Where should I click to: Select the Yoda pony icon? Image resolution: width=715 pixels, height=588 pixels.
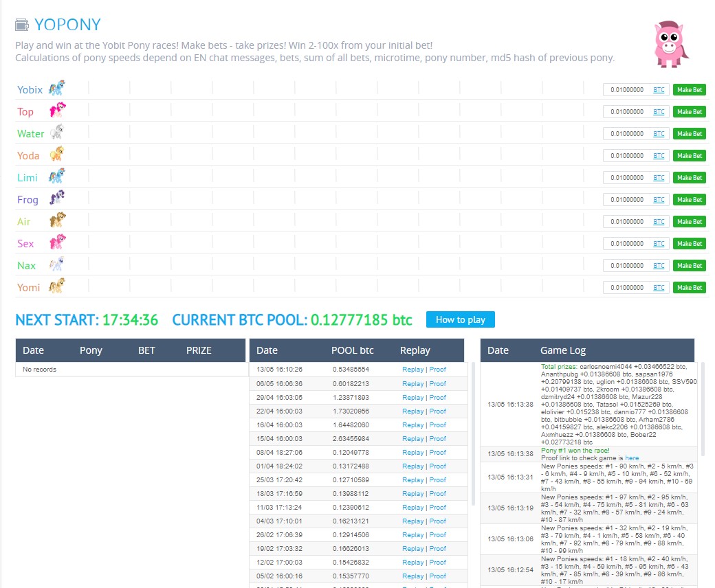point(57,153)
